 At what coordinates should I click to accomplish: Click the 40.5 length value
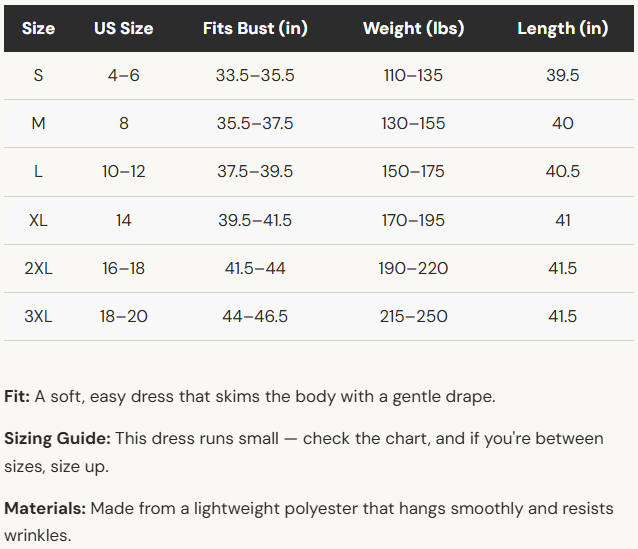tap(563, 171)
